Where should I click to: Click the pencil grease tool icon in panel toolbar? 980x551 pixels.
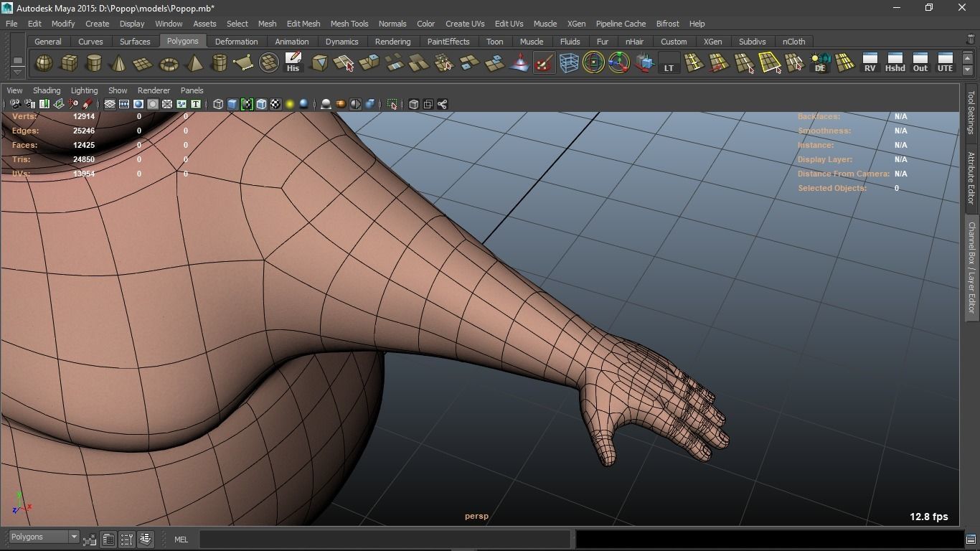(88, 104)
